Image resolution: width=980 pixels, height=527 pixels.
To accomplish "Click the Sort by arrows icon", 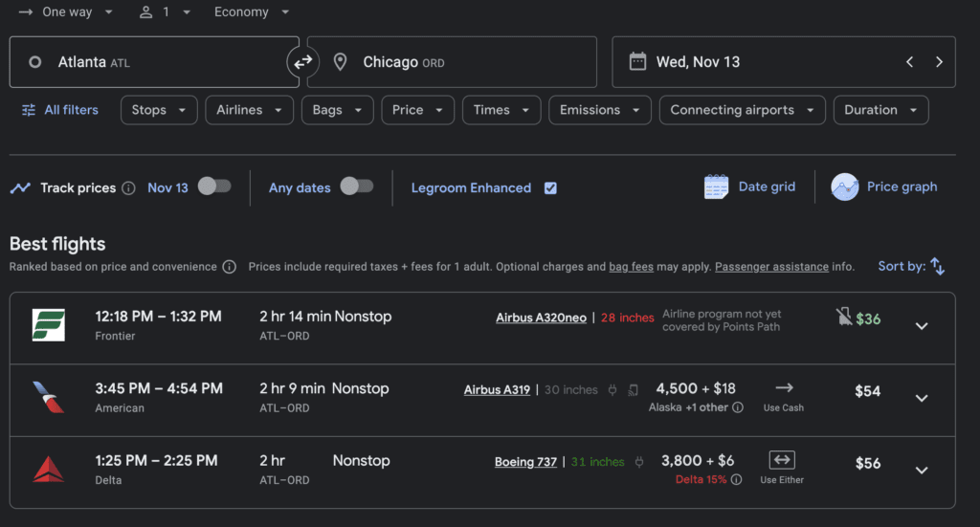I will click(938, 267).
